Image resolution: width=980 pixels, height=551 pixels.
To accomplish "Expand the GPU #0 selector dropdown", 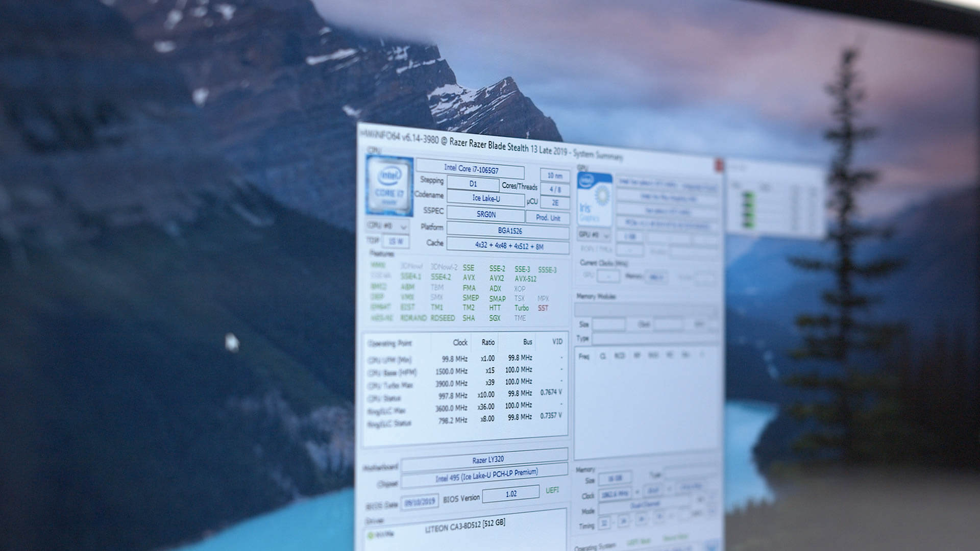I will (x=594, y=235).
